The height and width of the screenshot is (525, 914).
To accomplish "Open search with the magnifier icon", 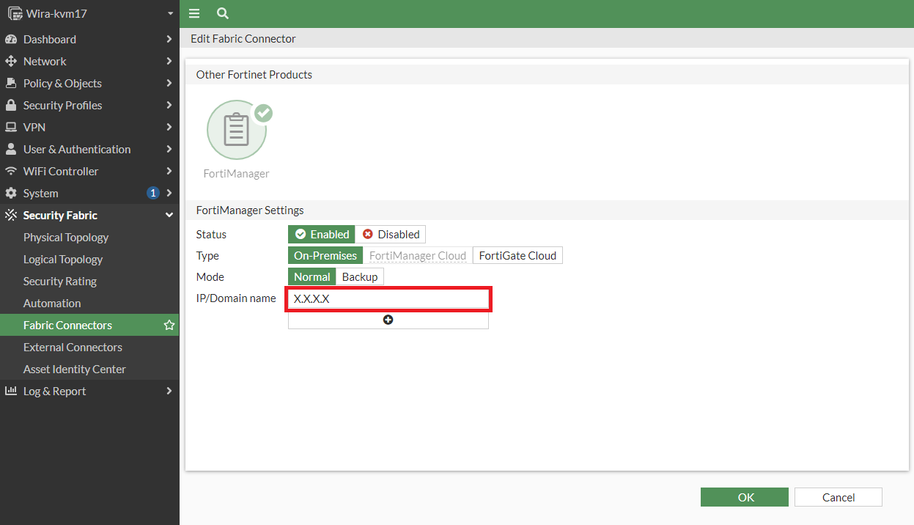I will point(222,14).
